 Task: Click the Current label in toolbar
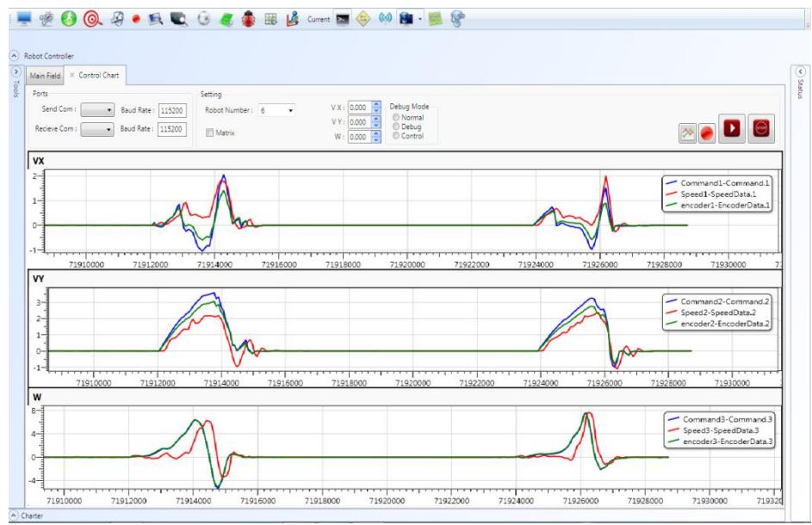coord(319,19)
